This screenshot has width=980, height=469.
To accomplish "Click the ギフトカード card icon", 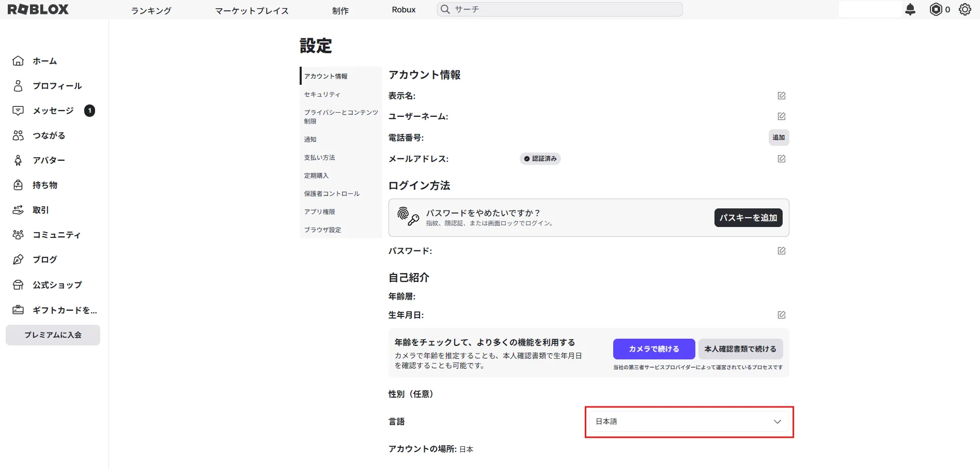I will pyautogui.click(x=18, y=310).
